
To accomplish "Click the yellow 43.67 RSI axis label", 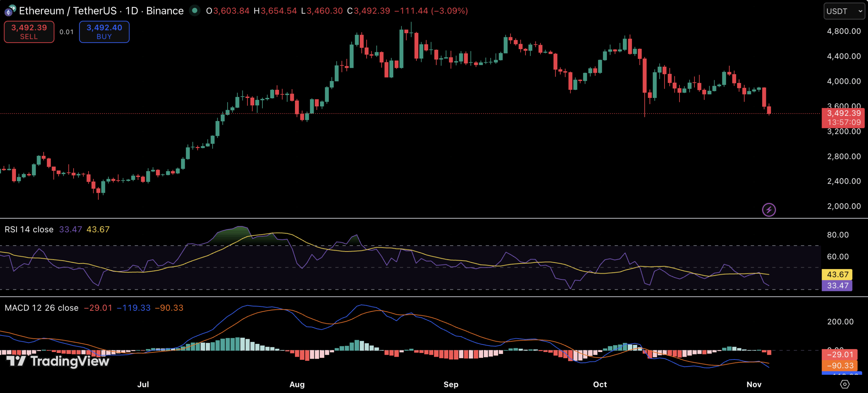I will [837, 274].
